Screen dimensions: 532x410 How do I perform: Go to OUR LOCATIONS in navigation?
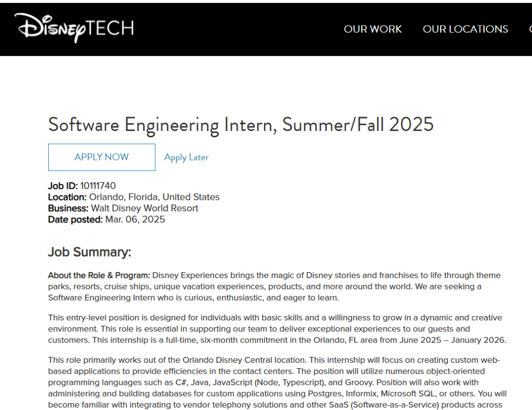tap(465, 29)
